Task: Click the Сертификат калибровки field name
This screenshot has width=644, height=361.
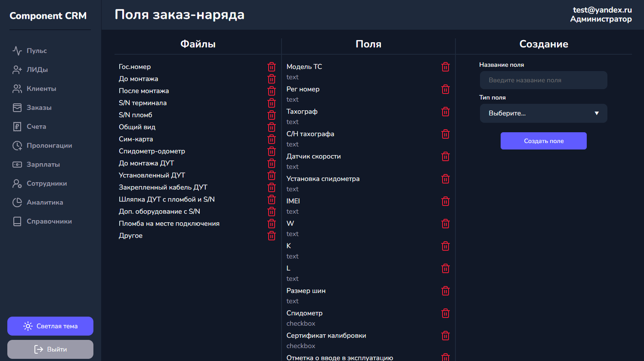Action: click(x=326, y=336)
